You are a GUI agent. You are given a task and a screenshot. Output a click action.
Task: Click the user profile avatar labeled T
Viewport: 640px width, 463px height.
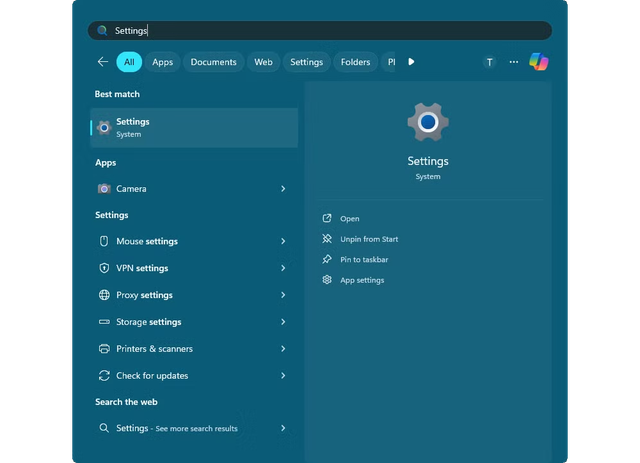(x=489, y=62)
